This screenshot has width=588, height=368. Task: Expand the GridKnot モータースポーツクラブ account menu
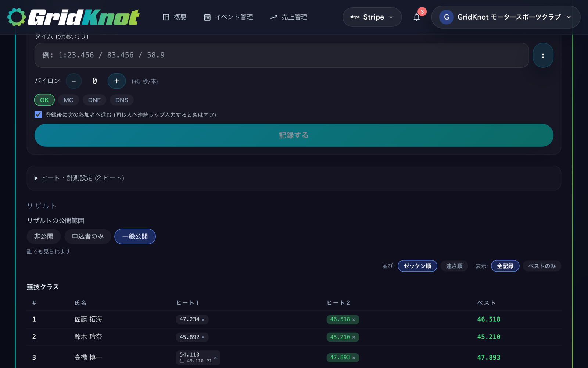(506, 17)
